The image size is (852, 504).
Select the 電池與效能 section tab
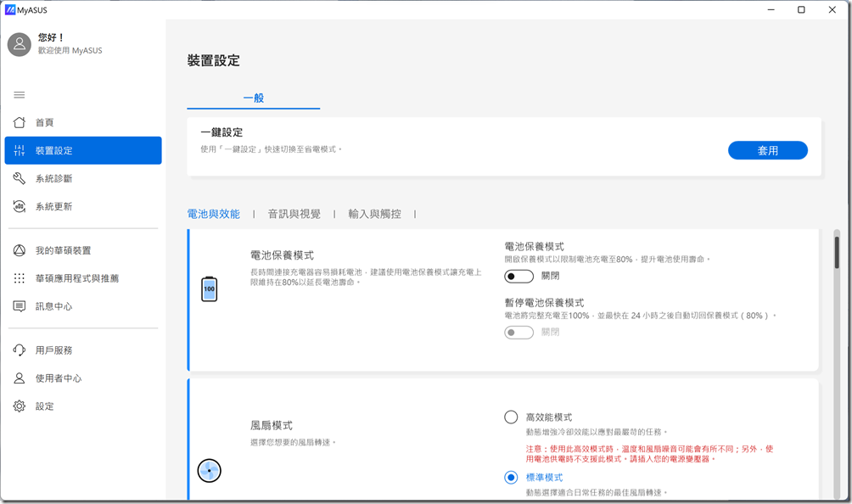(x=213, y=215)
